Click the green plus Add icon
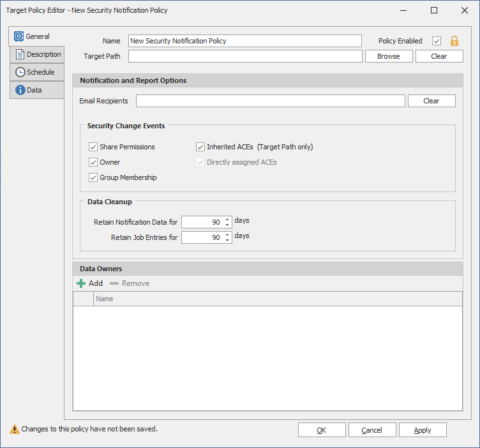 coord(81,283)
